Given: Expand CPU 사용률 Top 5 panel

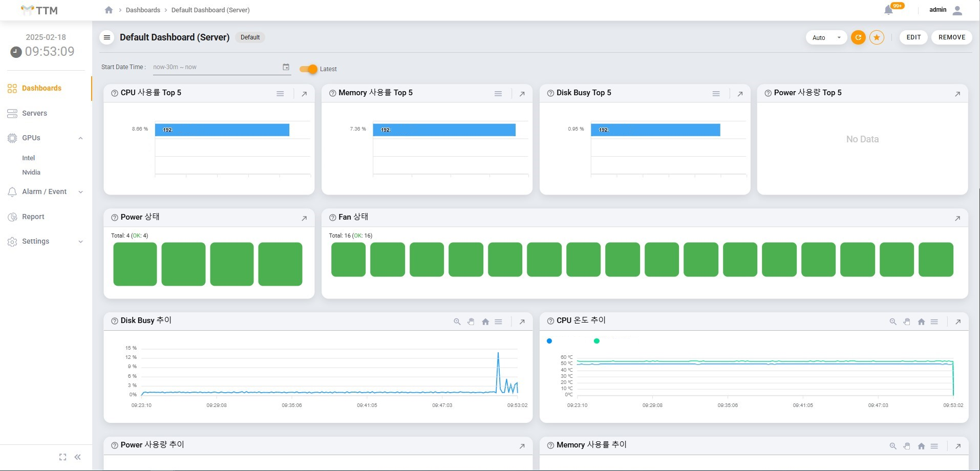Looking at the screenshot, I should pyautogui.click(x=304, y=94).
